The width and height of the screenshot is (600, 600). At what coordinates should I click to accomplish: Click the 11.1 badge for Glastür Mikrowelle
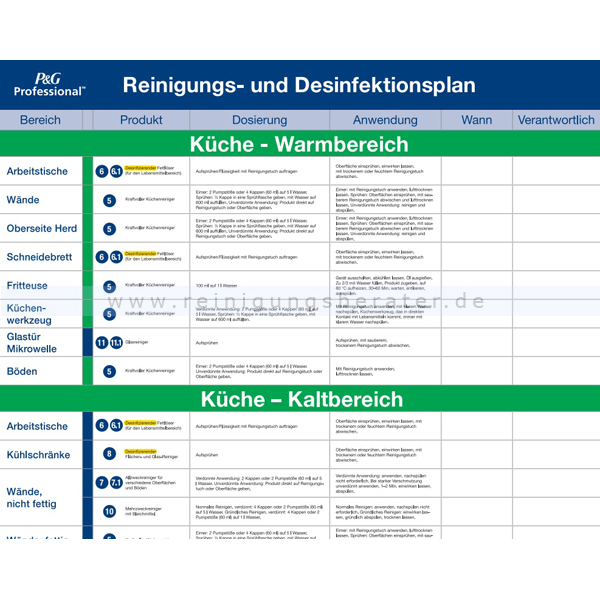[x=116, y=342]
